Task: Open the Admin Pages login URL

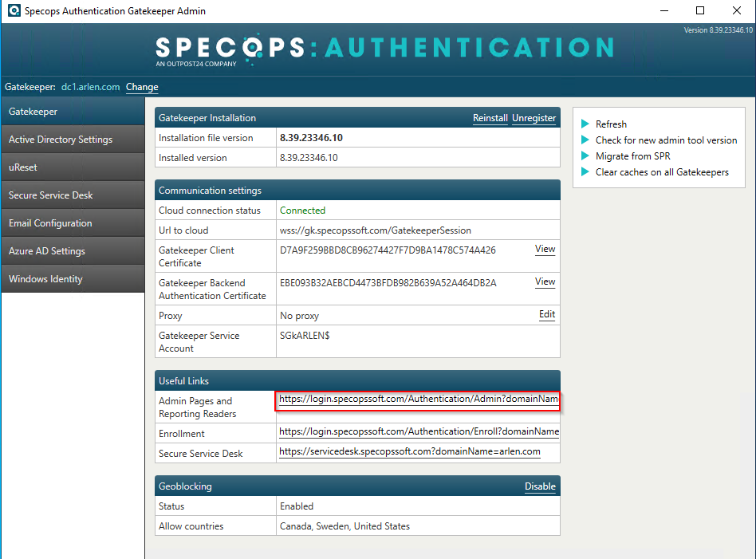Action: (x=418, y=400)
